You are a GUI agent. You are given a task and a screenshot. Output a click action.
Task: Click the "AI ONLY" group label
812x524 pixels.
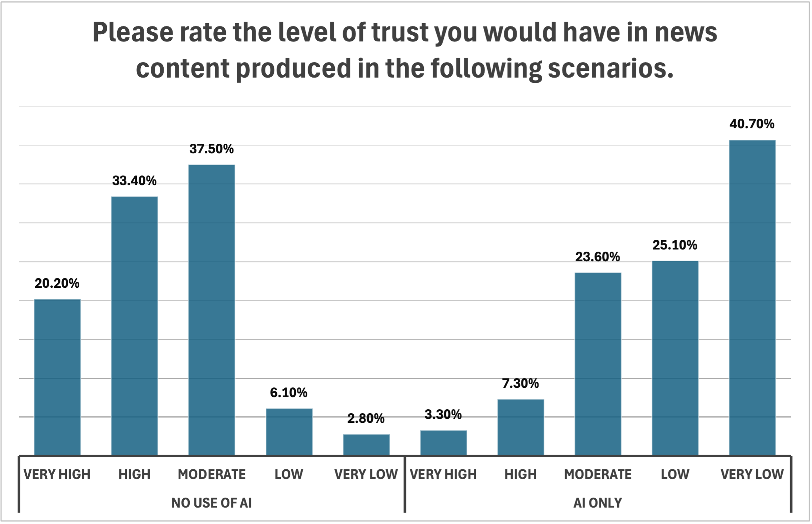(x=598, y=503)
